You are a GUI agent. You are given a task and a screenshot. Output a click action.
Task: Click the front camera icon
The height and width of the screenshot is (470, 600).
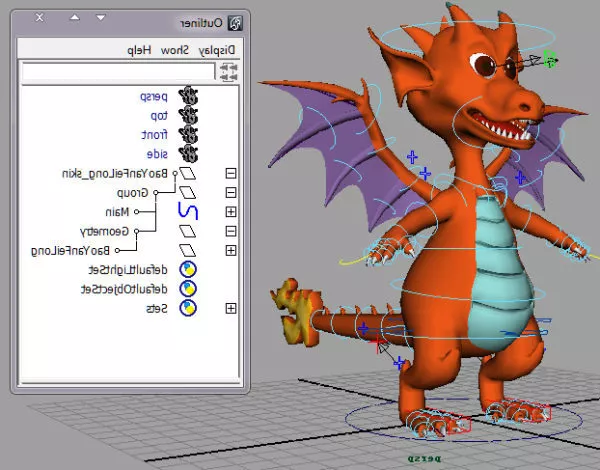pyautogui.click(x=188, y=135)
